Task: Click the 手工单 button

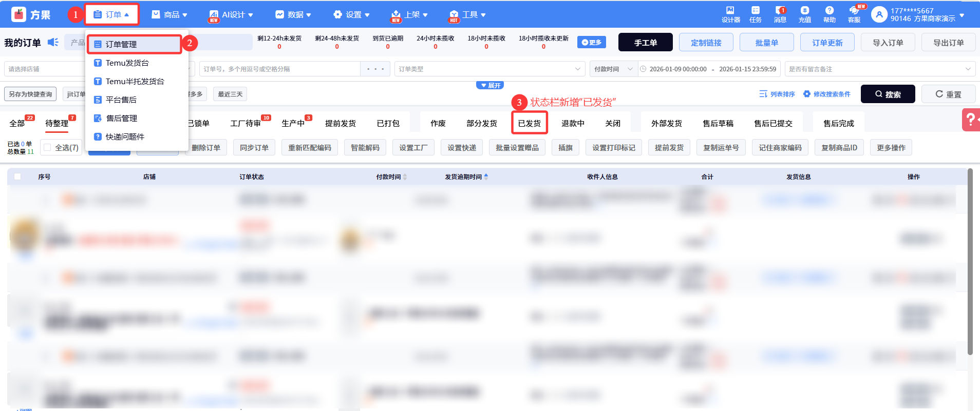Action: [x=646, y=43]
